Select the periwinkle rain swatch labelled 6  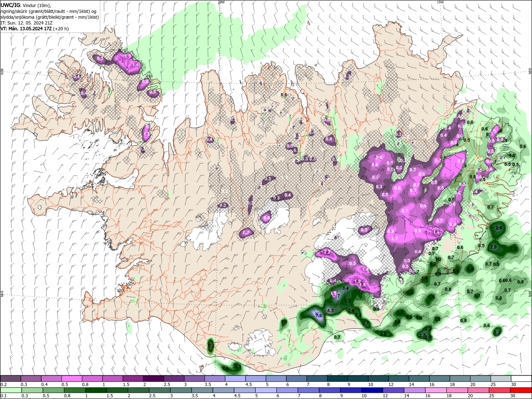point(287,390)
